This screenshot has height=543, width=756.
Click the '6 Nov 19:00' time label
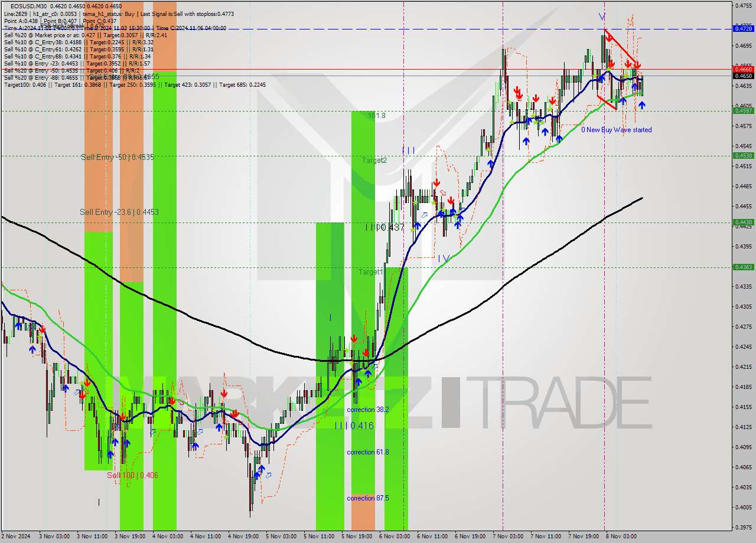coord(470,537)
